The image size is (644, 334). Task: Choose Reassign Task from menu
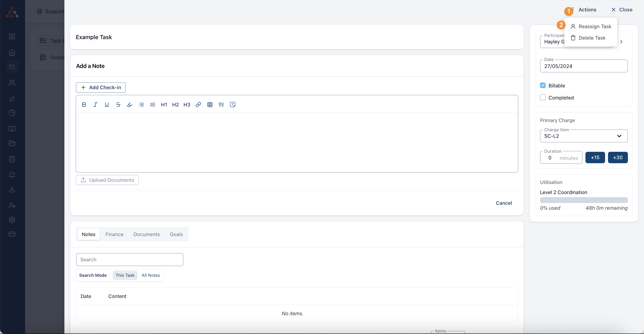(591, 27)
